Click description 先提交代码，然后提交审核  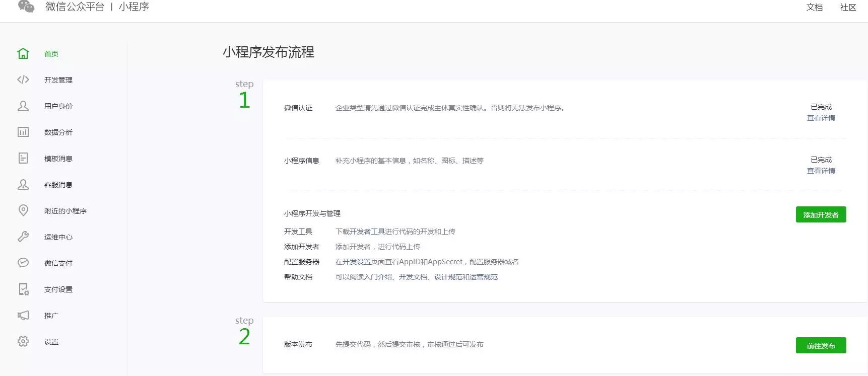[x=410, y=344]
